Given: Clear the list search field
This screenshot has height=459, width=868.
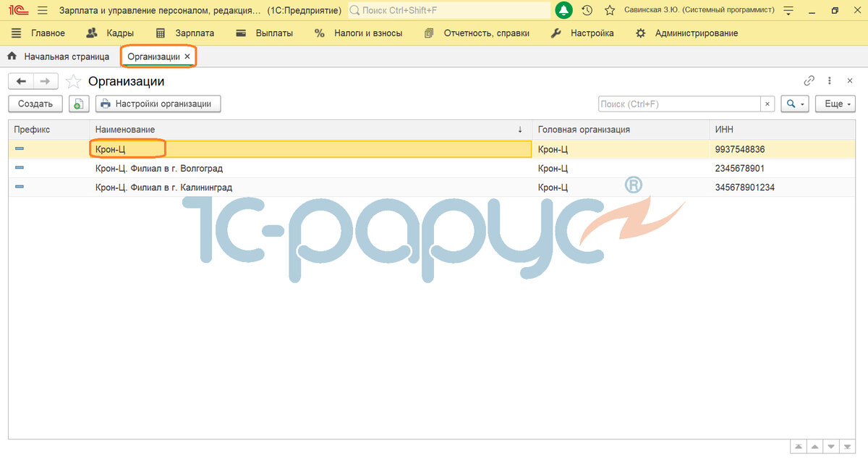Looking at the screenshot, I should pyautogui.click(x=767, y=104).
